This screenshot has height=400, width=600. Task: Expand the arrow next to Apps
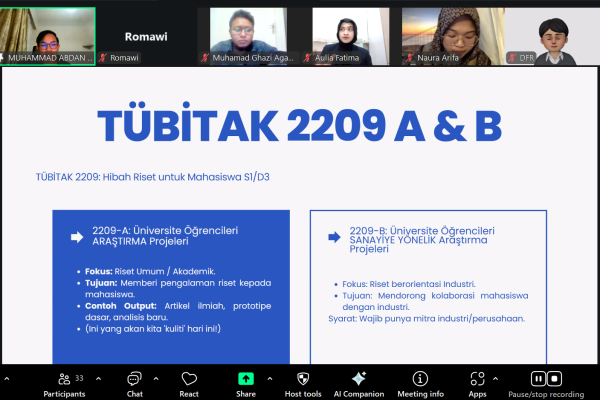(x=497, y=378)
